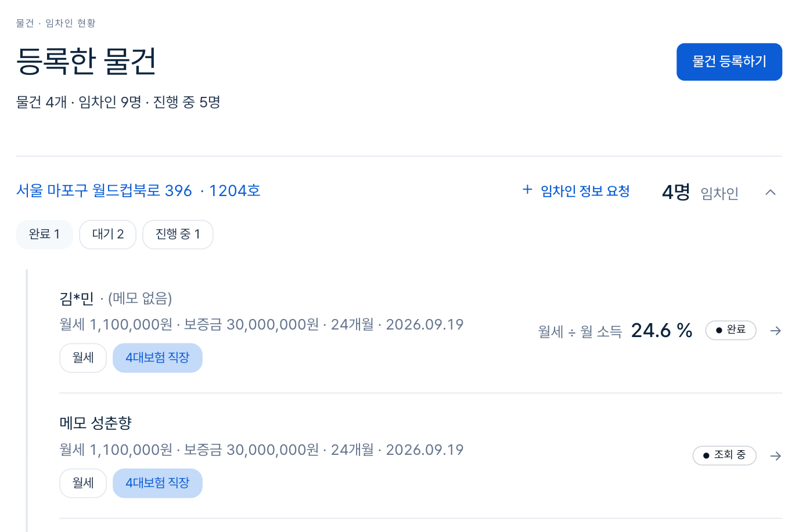Screen dimensions: 799x532
Task: Open the 서울 마포구 월드컵북로 396 · 1204호 address link
Action: (x=138, y=191)
